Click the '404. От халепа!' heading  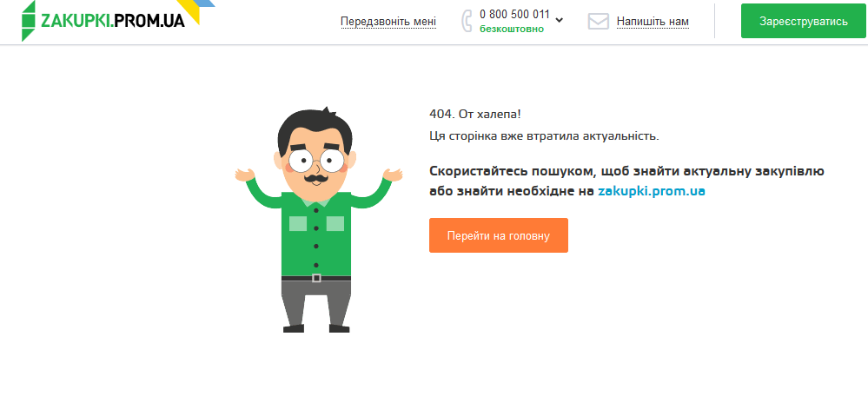475,115
